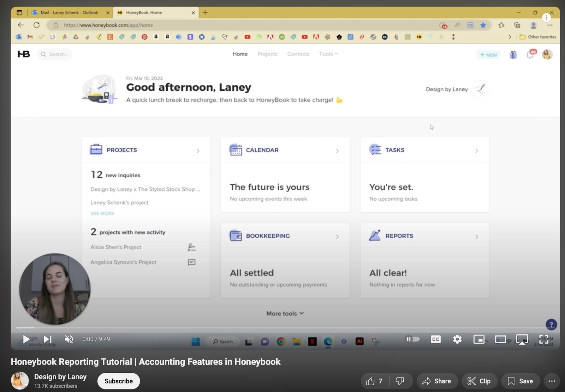Click the Projects briefcase icon
Screen dimensions: 565x392
point(96,149)
